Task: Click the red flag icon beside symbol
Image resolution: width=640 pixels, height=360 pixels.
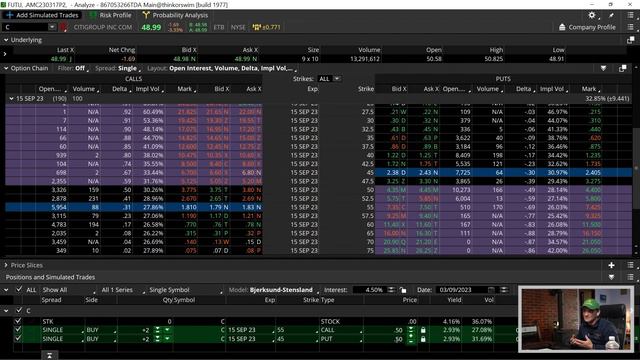Action: 63,27
